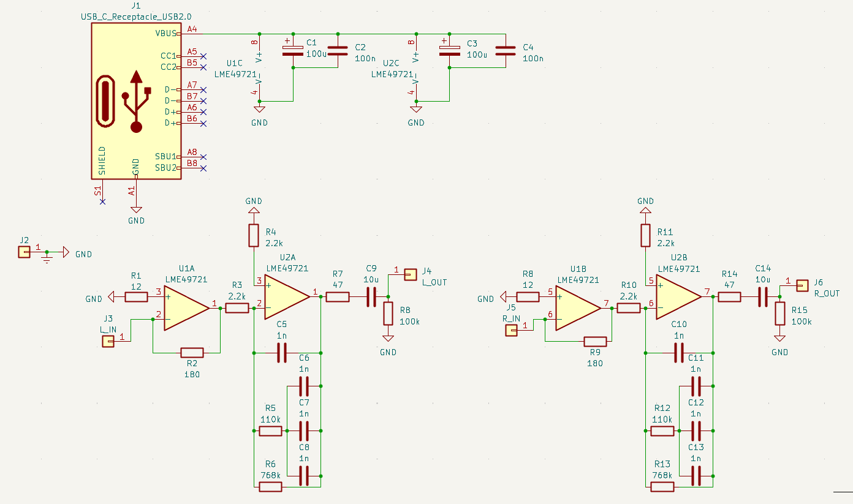Select polarized capacitor C3 symbol
This screenshot has width=853, height=504.
(450, 50)
